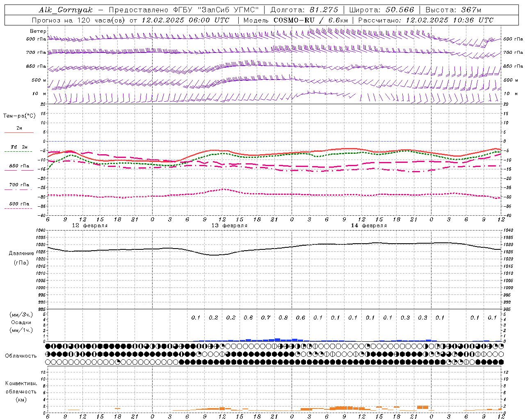The height and width of the screenshot is (420, 525).
Task: Click the longitude value Долгота: 81.275
Action: (x=305, y=10)
